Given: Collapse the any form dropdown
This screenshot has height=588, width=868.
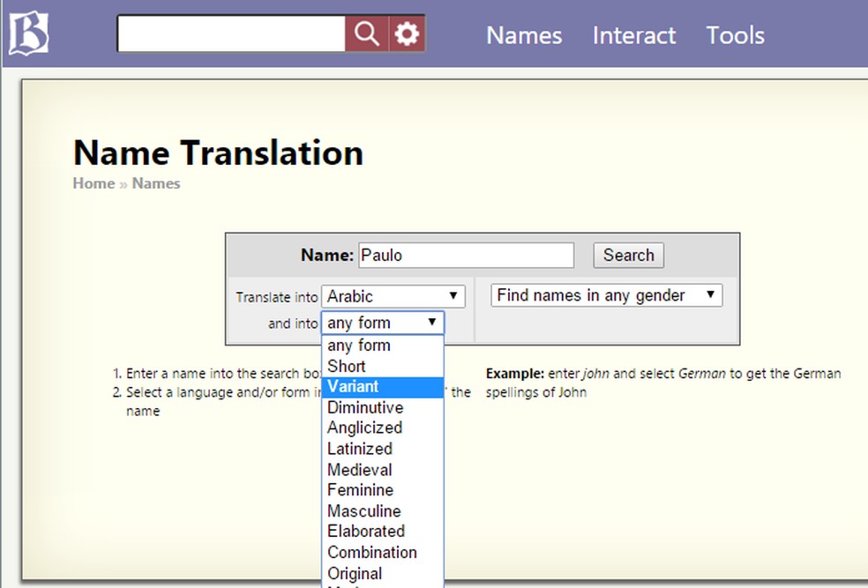Looking at the screenshot, I should 382,323.
